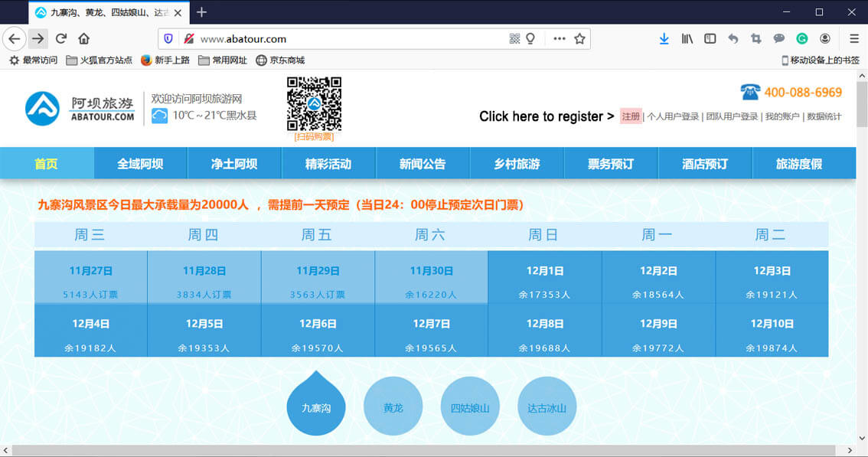Image resolution: width=868 pixels, height=457 pixels.
Task: Click the lightbulb icon in address bar
Action: 530,39
